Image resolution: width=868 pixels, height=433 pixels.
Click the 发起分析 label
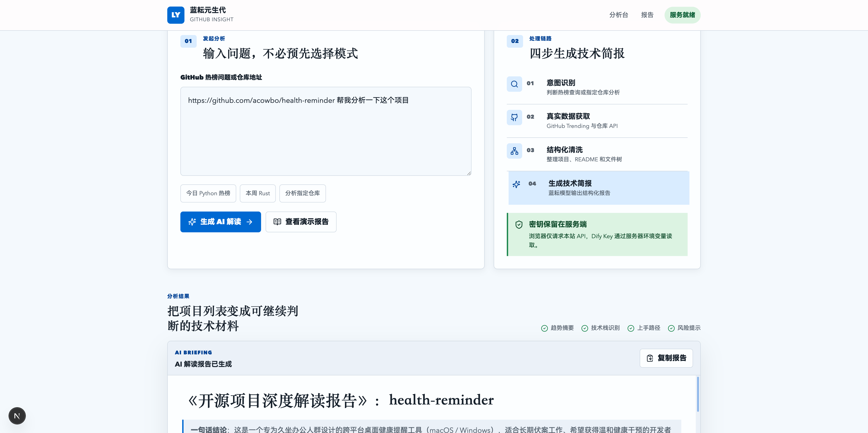tap(214, 39)
